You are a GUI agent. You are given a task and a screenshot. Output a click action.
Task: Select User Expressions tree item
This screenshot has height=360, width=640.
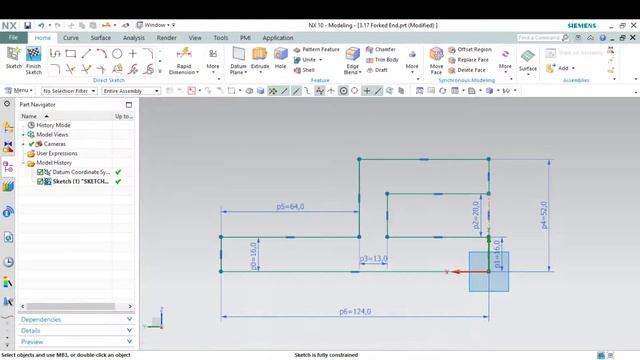56,153
